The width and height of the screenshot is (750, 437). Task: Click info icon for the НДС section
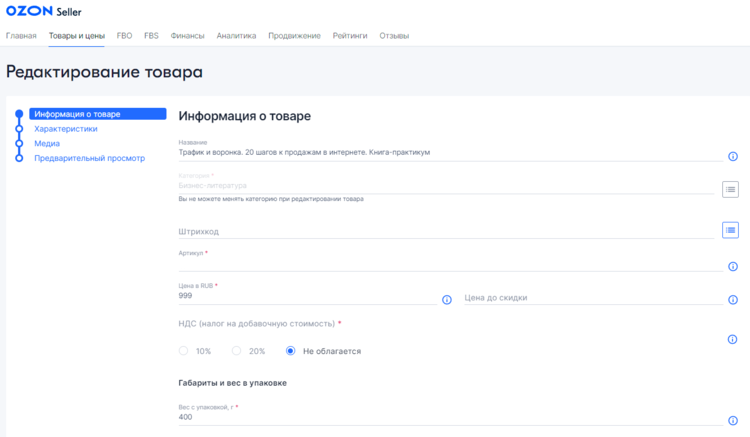coord(732,340)
